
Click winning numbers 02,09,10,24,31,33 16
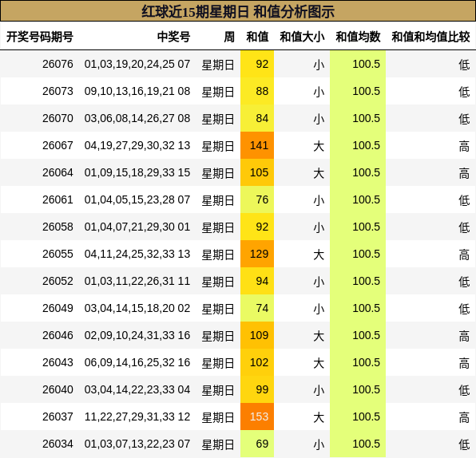(137, 335)
